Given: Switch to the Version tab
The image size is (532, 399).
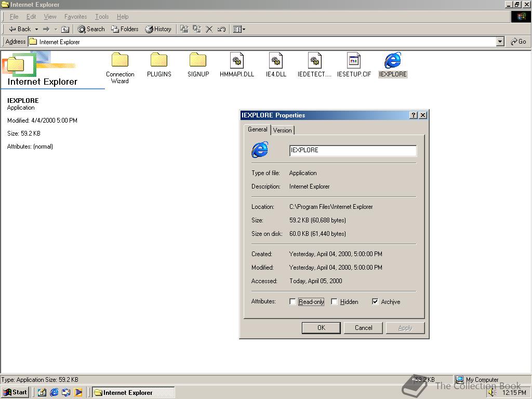Looking at the screenshot, I should point(282,130).
